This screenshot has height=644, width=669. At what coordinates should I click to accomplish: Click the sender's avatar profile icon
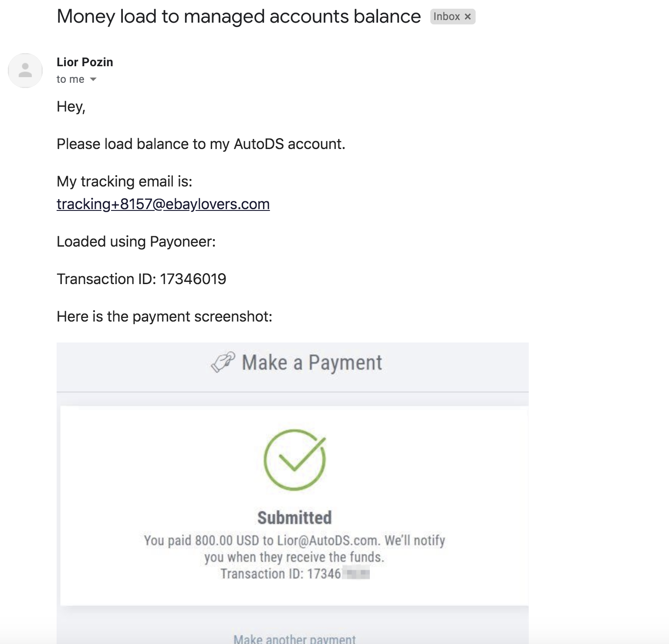click(25, 71)
